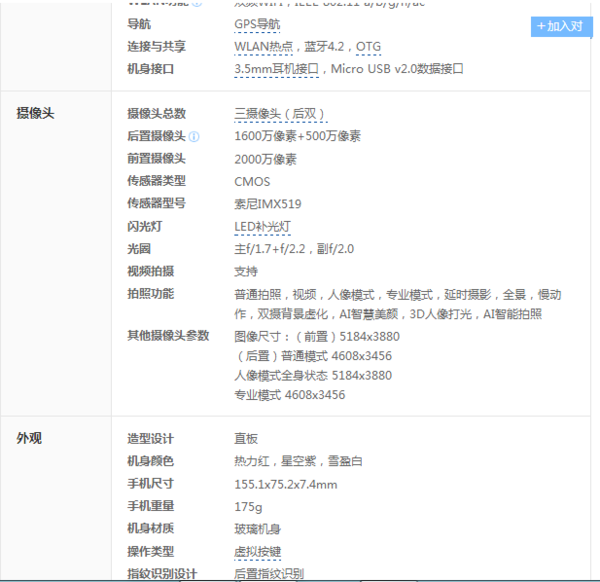Open the GPS导航 link
The width and height of the screenshot is (600, 582).
[x=257, y=24]
